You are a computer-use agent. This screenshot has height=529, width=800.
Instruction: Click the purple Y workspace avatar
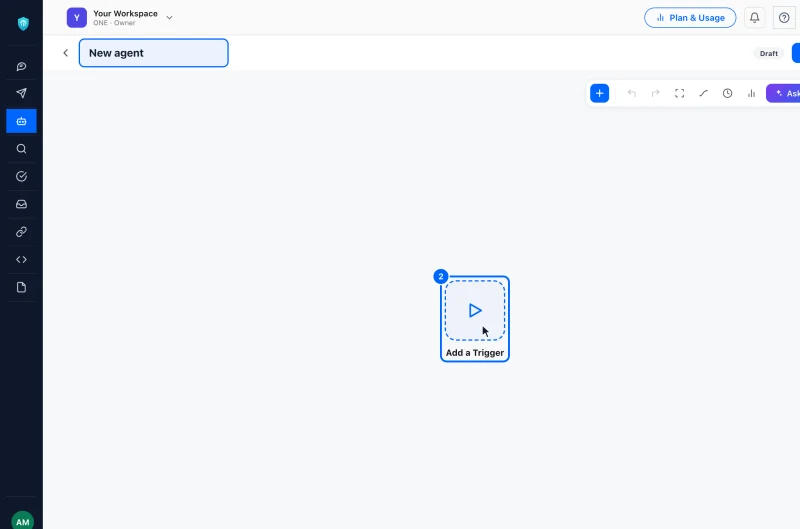(x=77, y=17)
